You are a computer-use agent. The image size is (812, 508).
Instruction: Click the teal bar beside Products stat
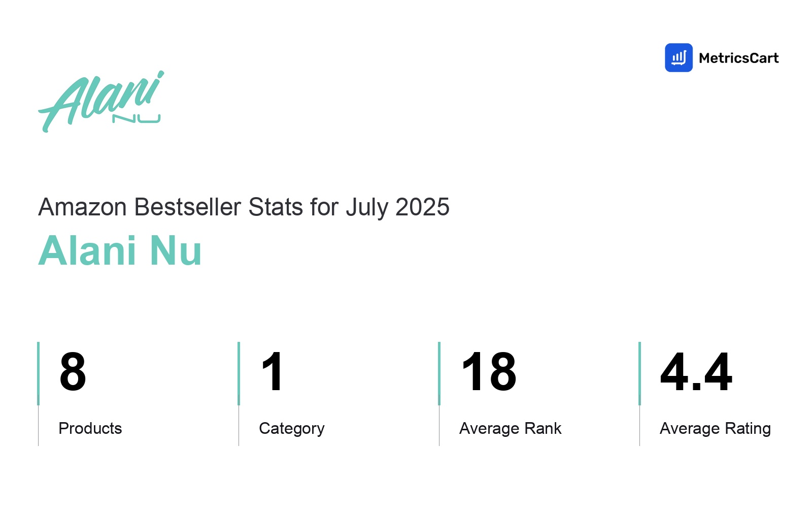tap(38, 373)
